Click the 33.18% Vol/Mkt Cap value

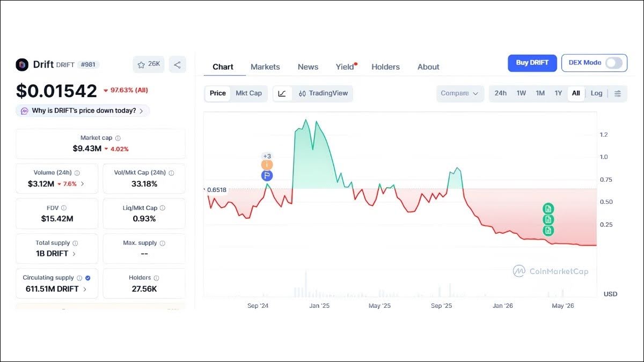pos(144,184)
